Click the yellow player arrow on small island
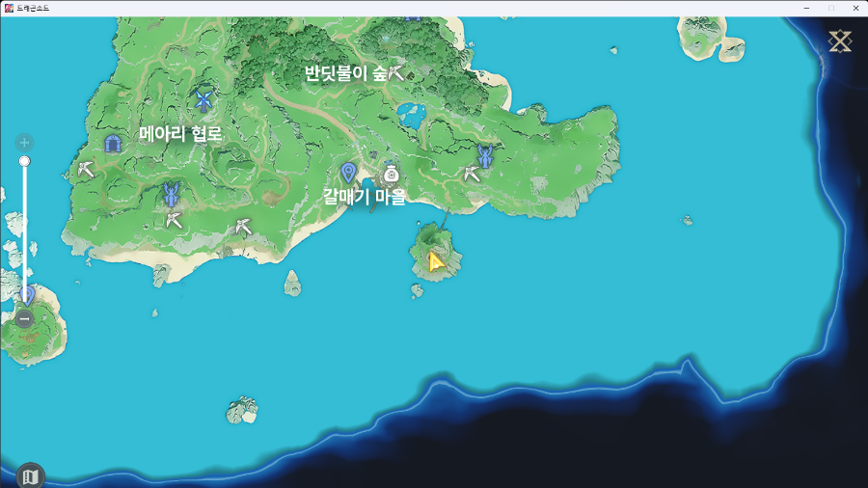The height and width of the screenshot is (488, 868). [436, 260]
